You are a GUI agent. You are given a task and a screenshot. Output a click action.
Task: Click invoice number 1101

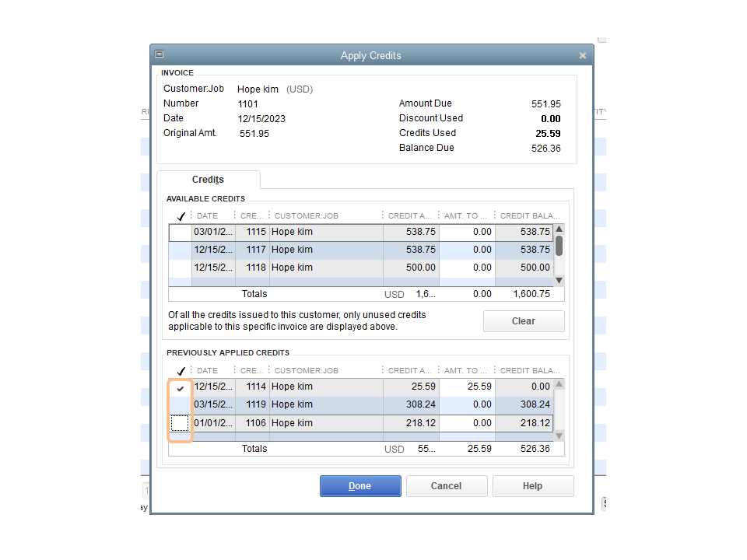coord(247,103)
